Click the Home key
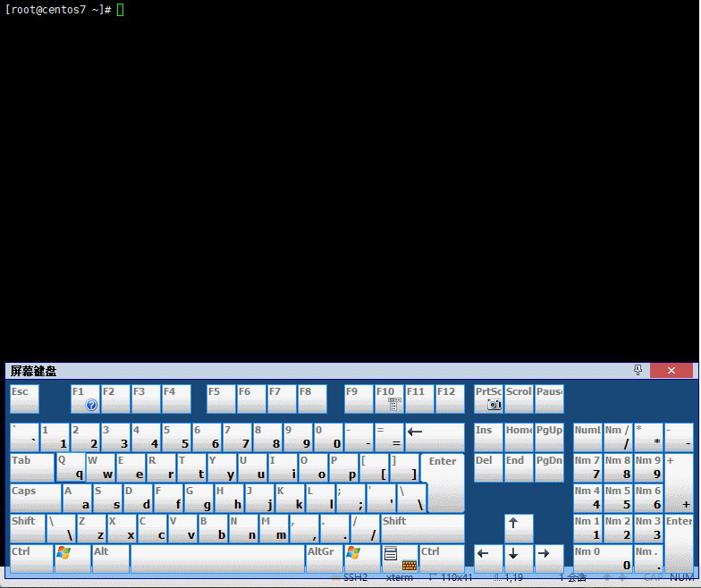The width and height of the screenshot is (701, 588). 519,438
